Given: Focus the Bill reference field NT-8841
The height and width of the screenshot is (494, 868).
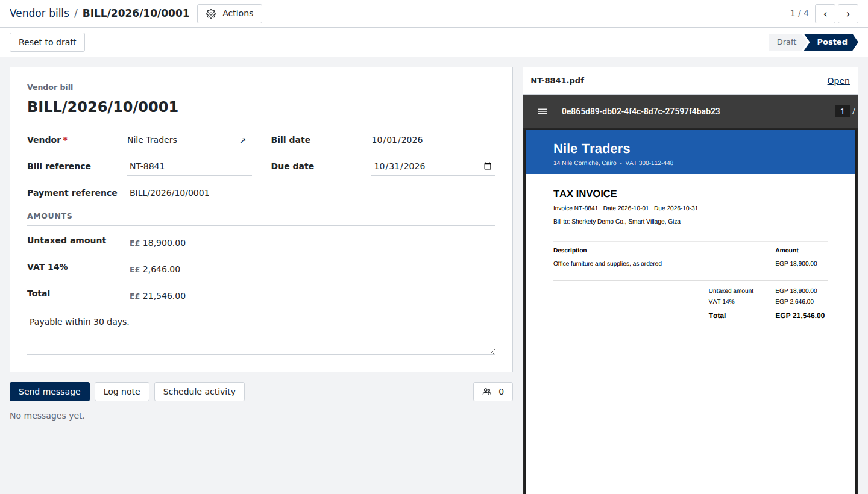Looking at the screenshot, I should 189,166.
